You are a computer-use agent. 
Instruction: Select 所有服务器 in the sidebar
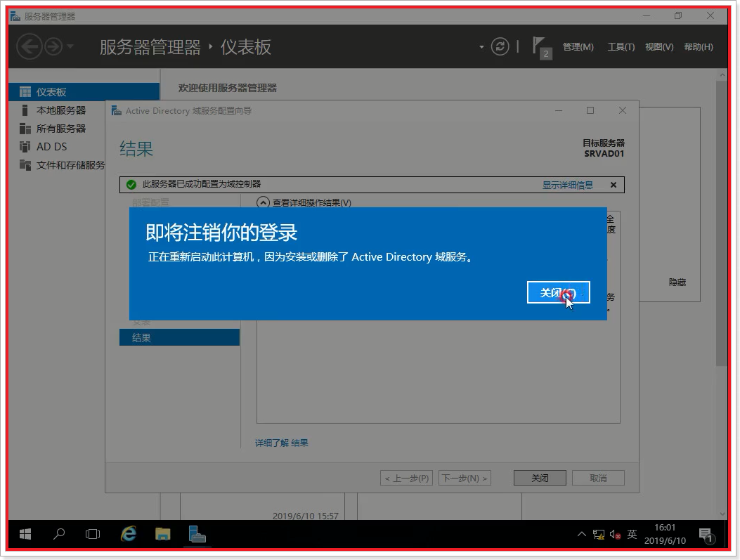(x=61, y=129)
